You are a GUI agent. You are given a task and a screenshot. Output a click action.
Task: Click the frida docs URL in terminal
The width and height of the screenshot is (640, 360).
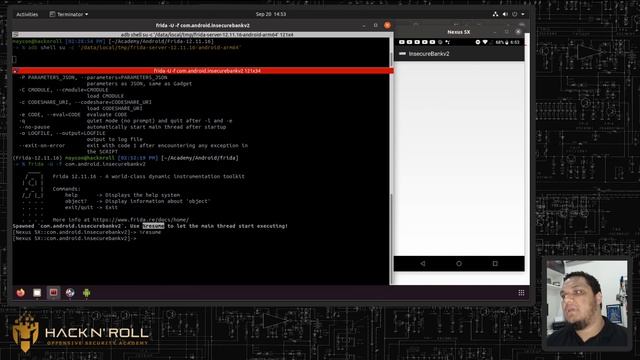141,220
